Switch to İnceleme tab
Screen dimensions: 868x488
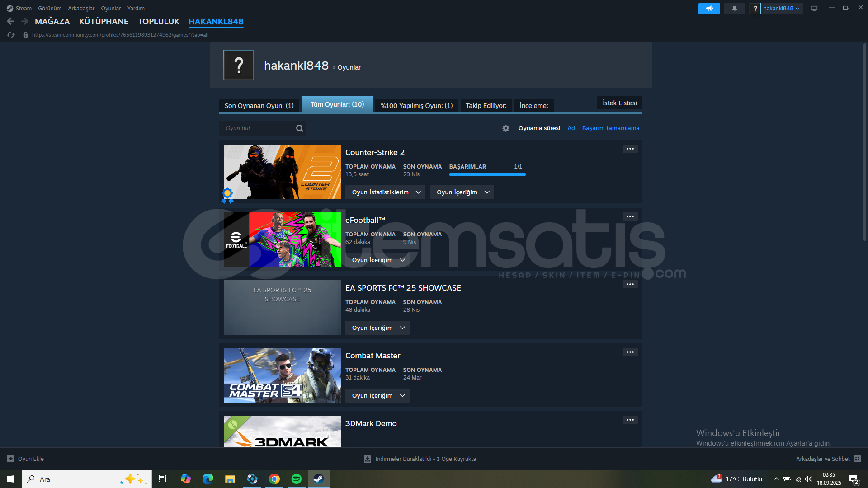pyautogui.click(x=534, y=106)
